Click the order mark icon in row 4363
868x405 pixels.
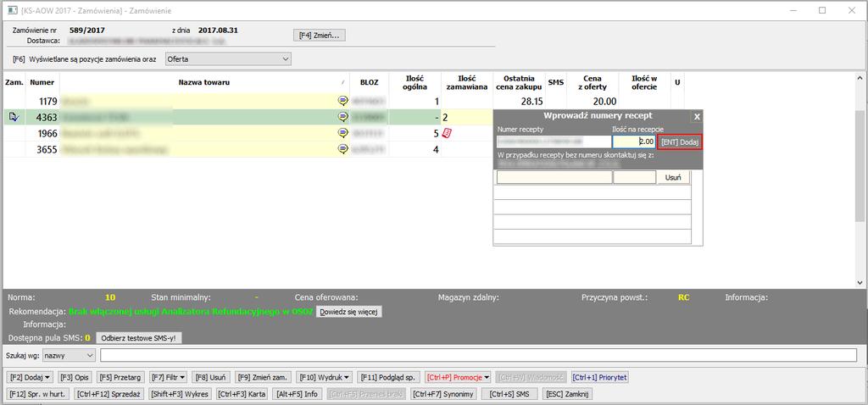tap(14, 117)
